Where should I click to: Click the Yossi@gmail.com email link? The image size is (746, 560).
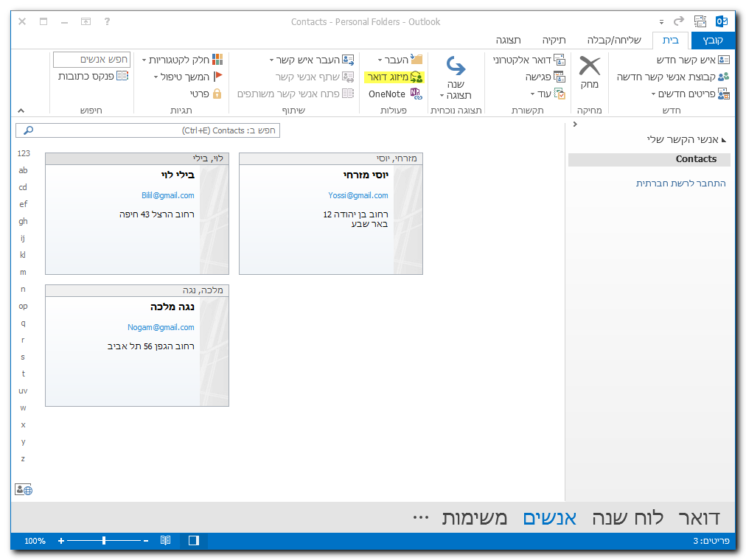[x=358, y=195]
